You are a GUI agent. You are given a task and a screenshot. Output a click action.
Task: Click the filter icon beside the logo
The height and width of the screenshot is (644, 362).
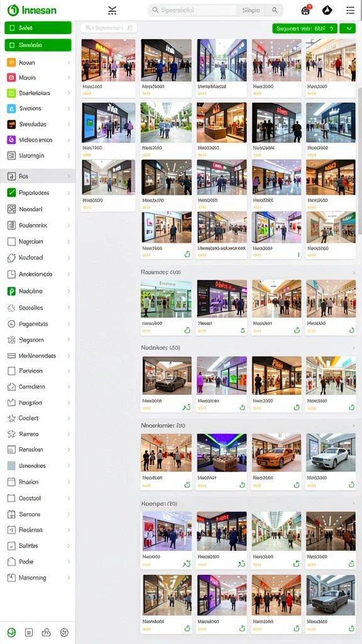(112, 10)
